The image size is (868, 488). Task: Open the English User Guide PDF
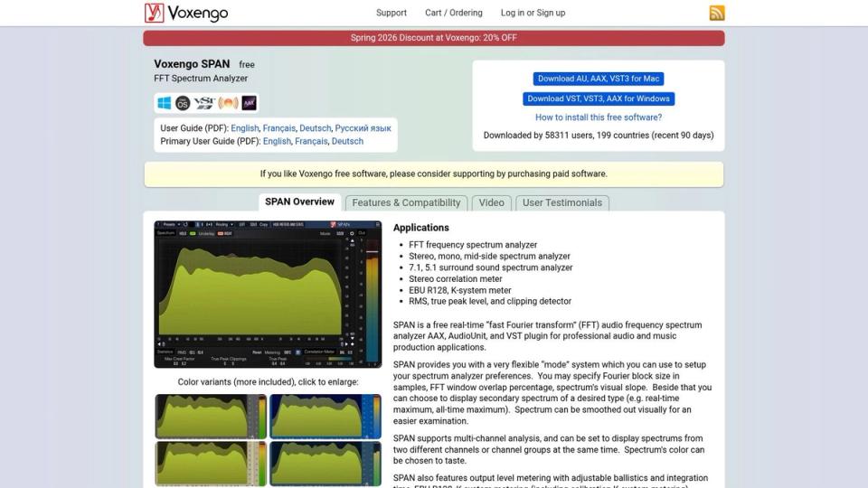pyautogui.click(x=245, y=127)
